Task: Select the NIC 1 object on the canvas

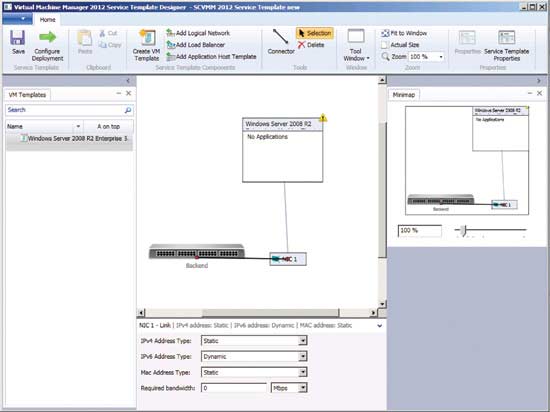Action: (x=288, y=259)
